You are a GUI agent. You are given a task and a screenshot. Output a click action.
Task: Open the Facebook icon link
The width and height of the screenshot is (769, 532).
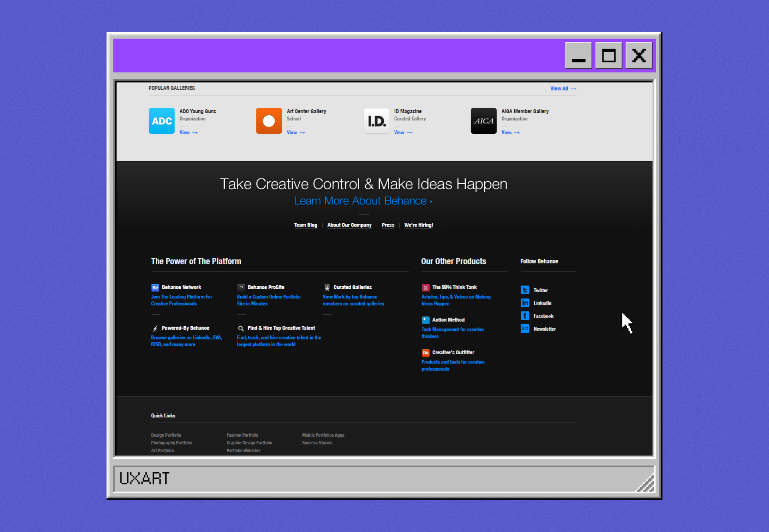pyautogui.click(x=525, y=316)
